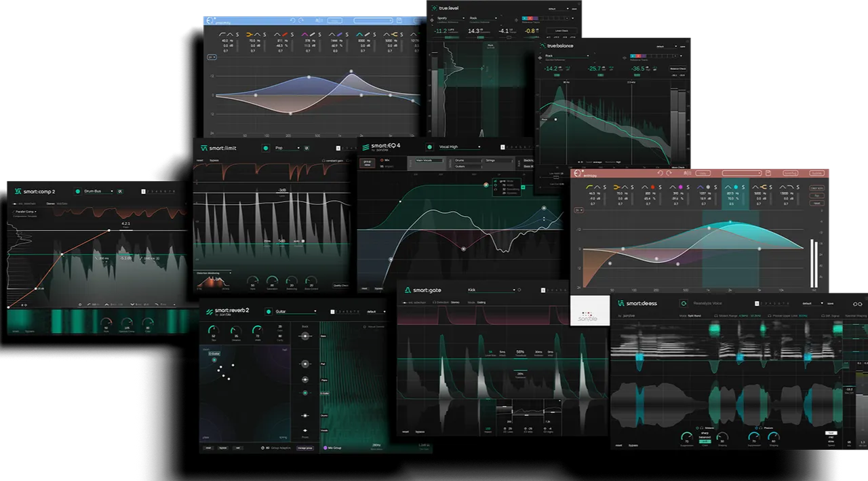This screenshot has height=481, width=868.
Task: Toggle bypass in smart:comp 2
Action: pyautogui.click(x=28, y=332)
